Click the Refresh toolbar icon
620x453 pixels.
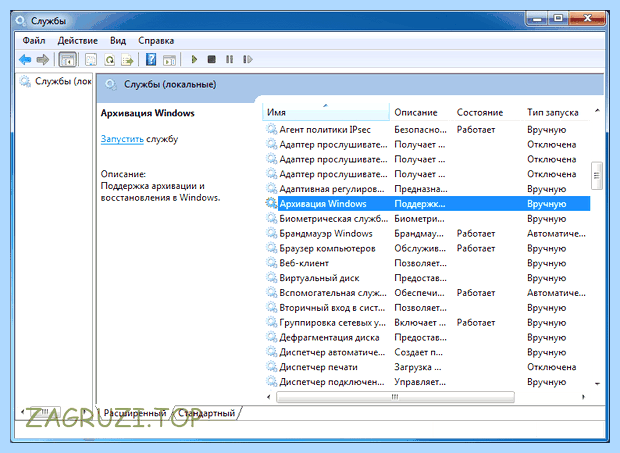coord(109,60)
